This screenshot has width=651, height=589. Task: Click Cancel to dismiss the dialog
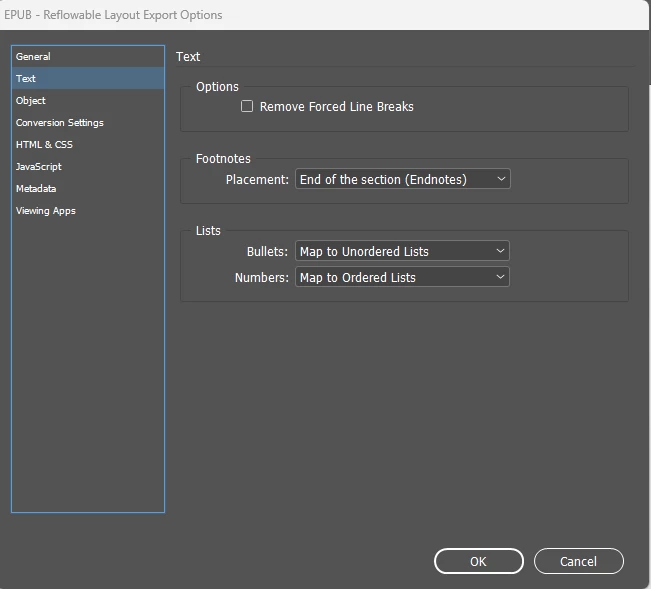578,561
